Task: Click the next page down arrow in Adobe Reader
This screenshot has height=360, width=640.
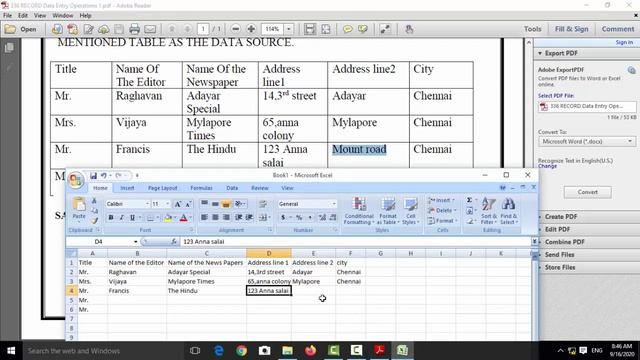Action: coord(187,29)
